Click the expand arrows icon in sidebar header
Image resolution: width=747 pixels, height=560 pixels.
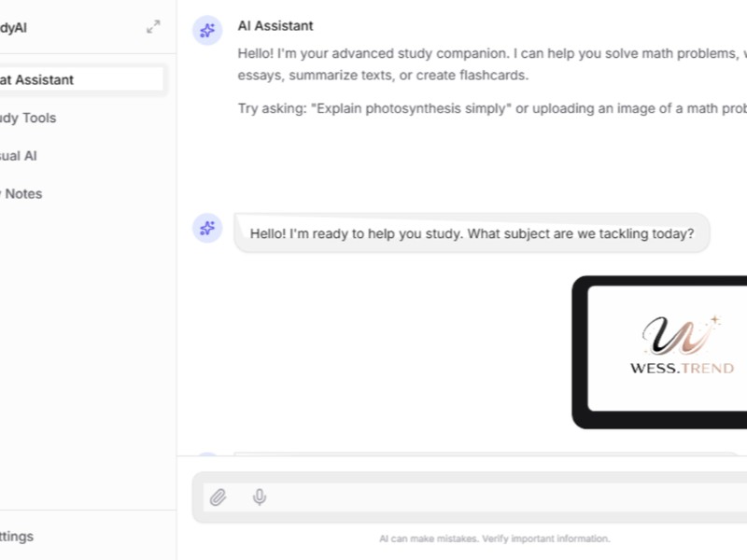click(153, 27)
